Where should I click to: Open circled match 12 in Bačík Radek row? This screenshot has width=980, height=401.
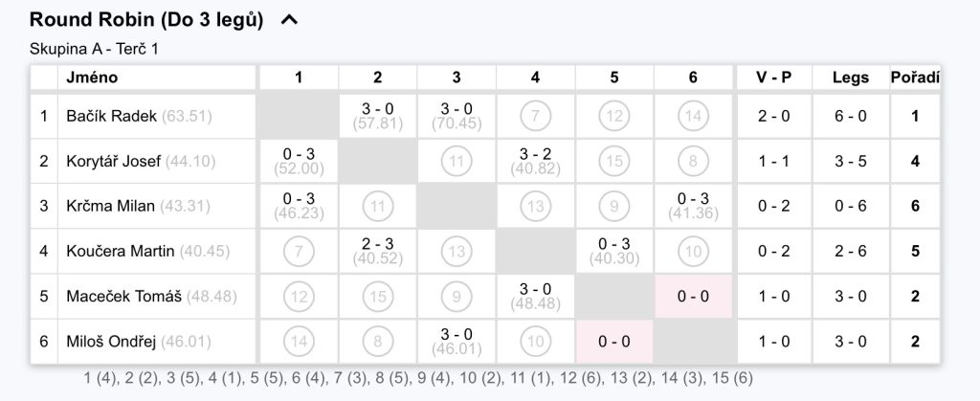(613, 116)
